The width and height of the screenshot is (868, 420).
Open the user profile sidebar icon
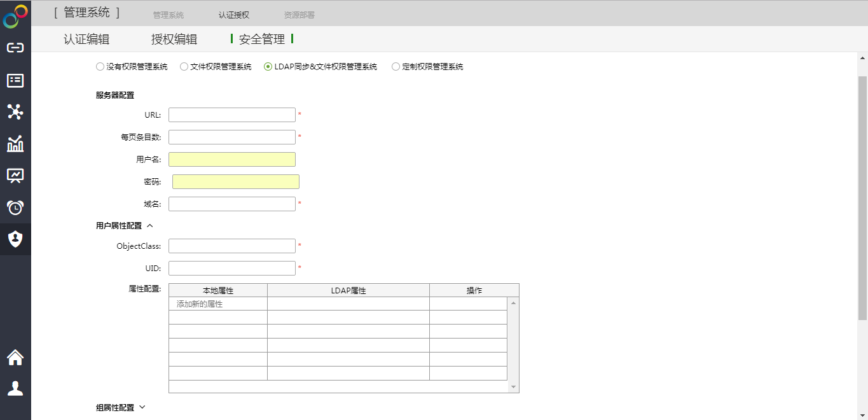[x=15, y=388]
